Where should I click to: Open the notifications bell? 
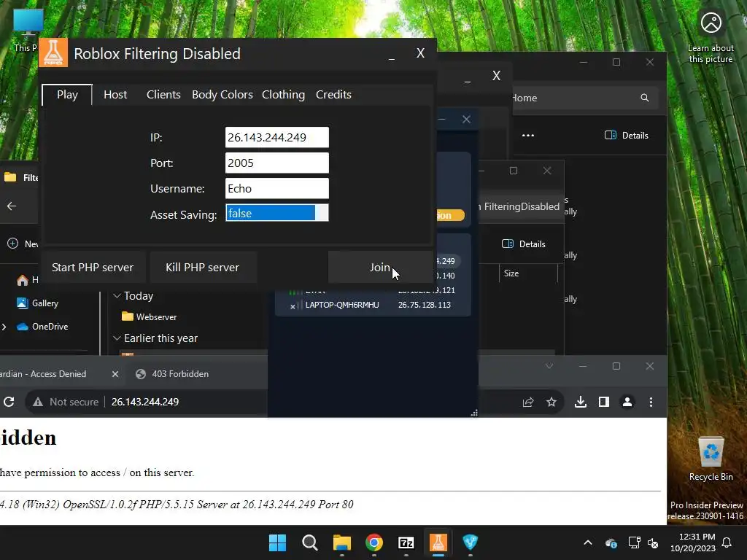pos(727,542)
